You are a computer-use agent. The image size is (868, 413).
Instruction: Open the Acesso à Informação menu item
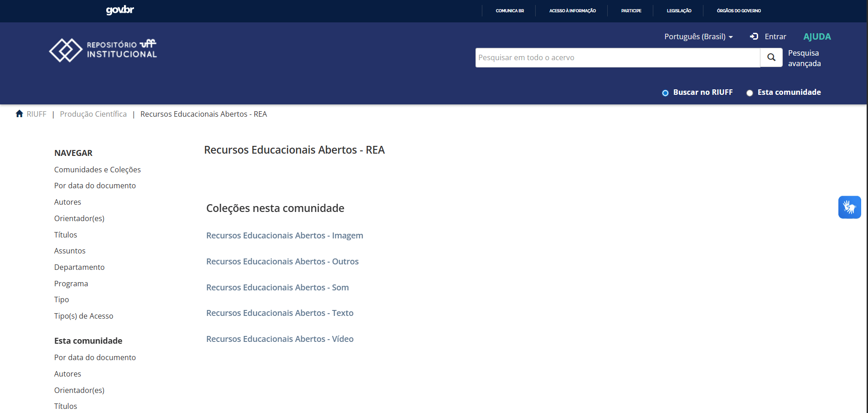pyautogui.click(x=572, y=10)
